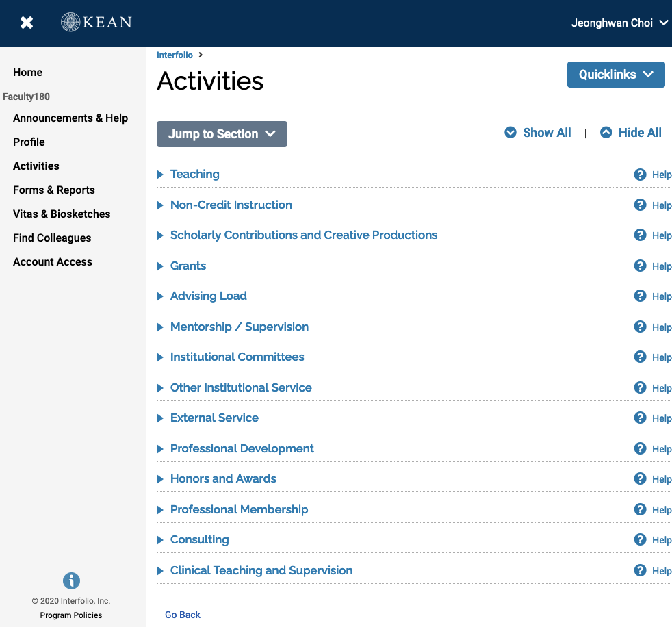Click the help question icon for External Service
This screenshot has width=672, height=627.
pyautogui.click(x=640, y=418)
